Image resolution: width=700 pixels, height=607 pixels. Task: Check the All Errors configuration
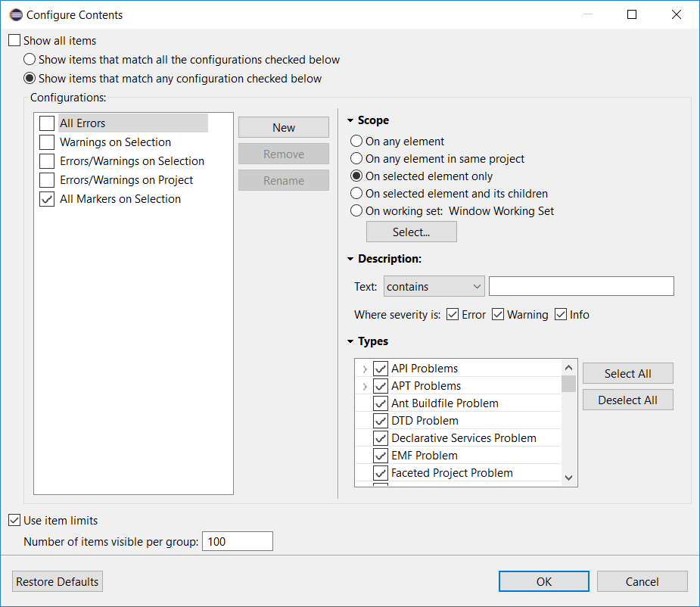click(x=47, y=123)
